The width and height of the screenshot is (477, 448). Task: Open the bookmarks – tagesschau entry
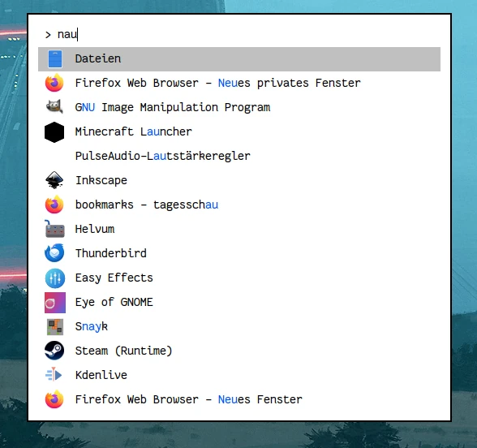tap(239, 205)
